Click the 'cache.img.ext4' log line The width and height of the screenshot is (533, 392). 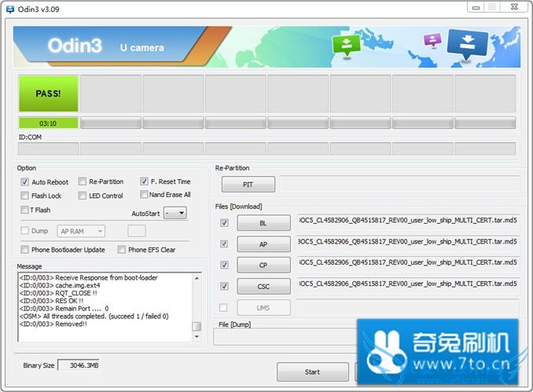point(60,285)
